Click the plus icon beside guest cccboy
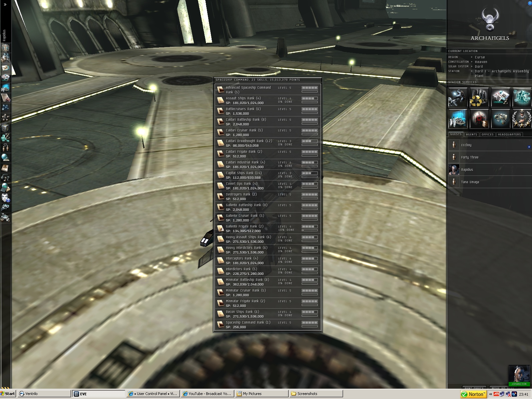Screen dimensions: 532x399 [529, 147]
